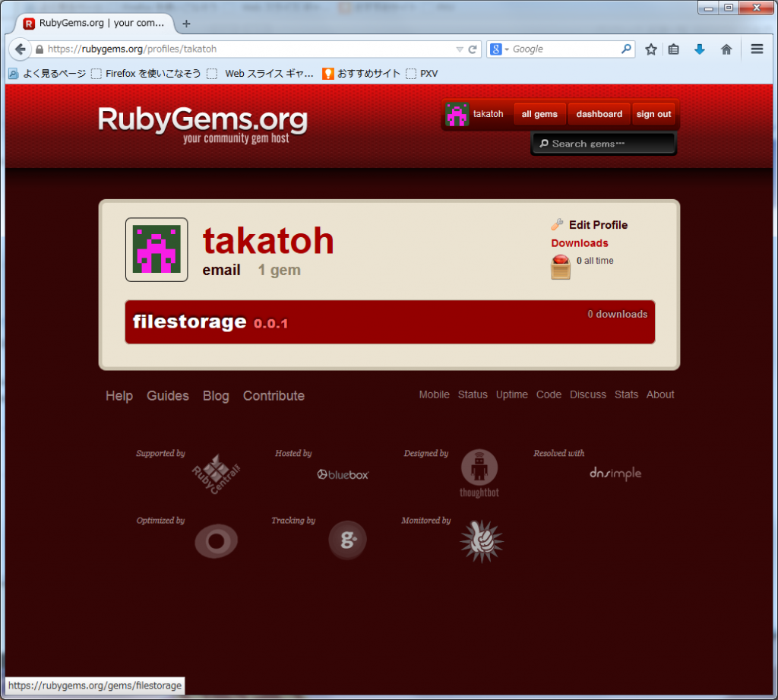Open the Guides link
This screenshot has height=700, width=778.
(167, 395)
